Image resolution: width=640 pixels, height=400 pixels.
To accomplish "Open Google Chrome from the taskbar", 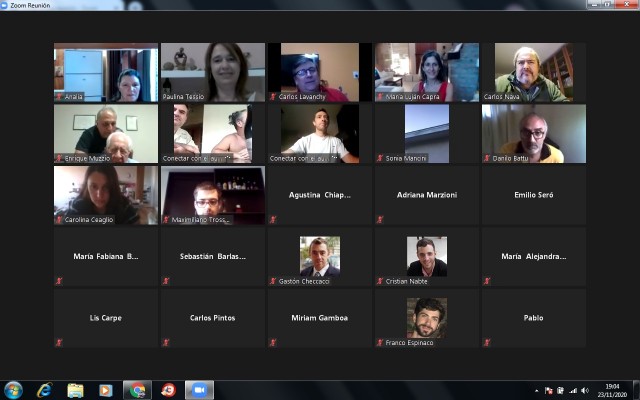I will (137, 390).
